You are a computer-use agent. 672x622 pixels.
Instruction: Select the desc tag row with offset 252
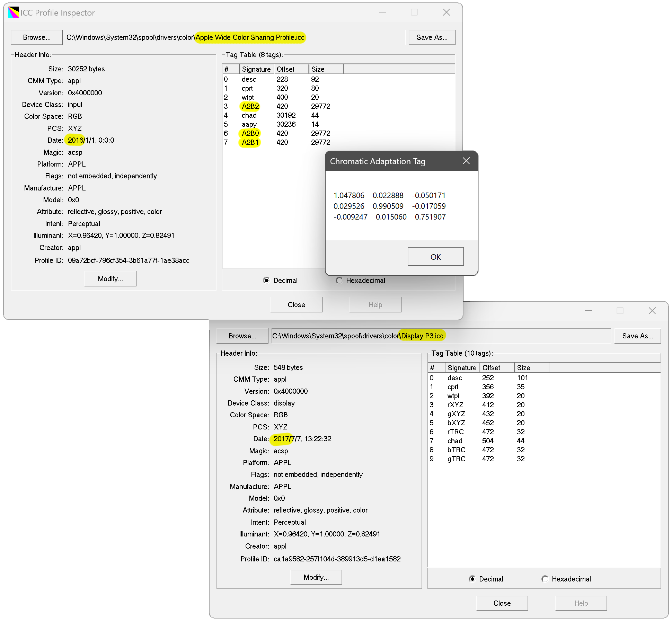pos(544,378)
